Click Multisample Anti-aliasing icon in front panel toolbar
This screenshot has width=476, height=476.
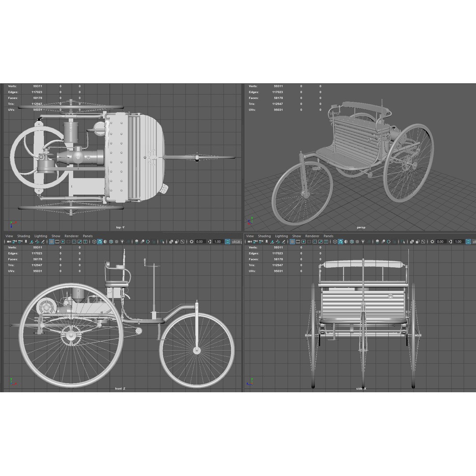coord(148,242)
